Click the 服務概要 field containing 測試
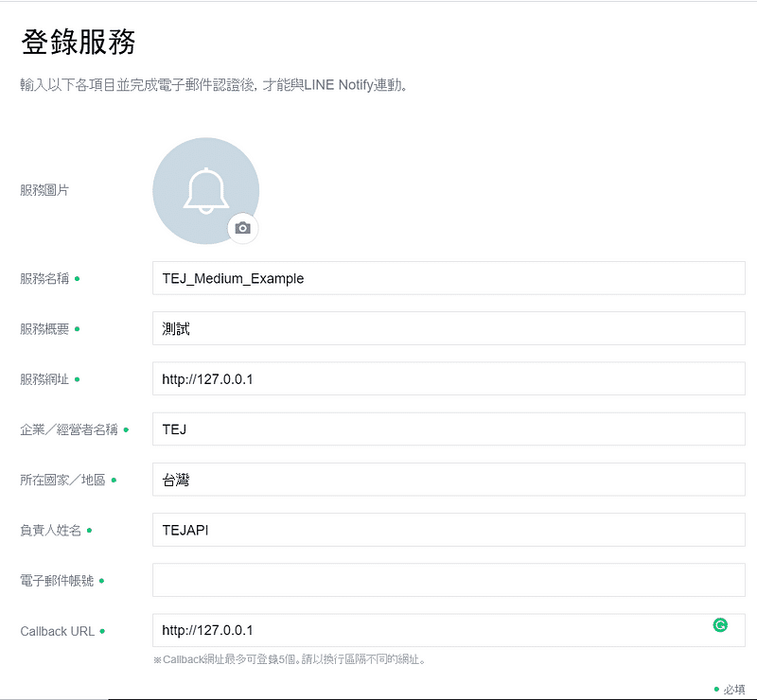757x700 pixels. coord(448,328)
